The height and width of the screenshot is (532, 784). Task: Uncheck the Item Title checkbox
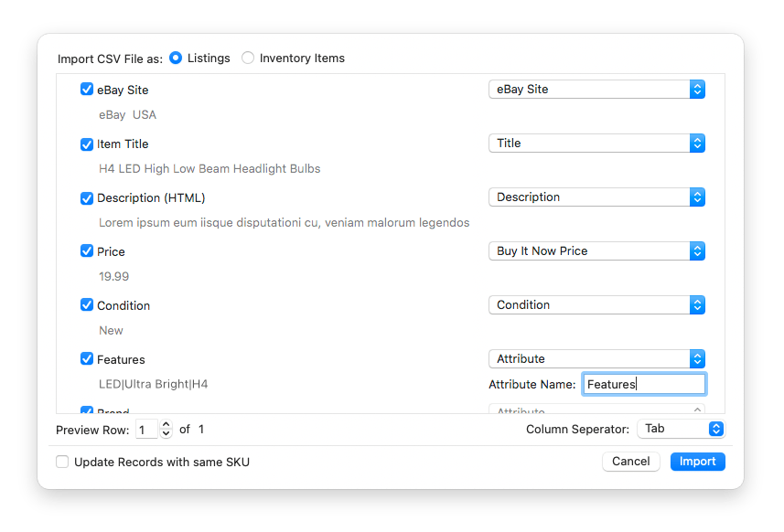pos(87,144)
